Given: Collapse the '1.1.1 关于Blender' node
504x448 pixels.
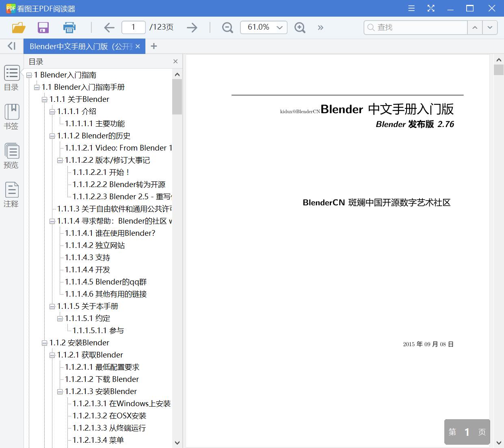Looking at the screenshot, I should (x=45, y=99).
